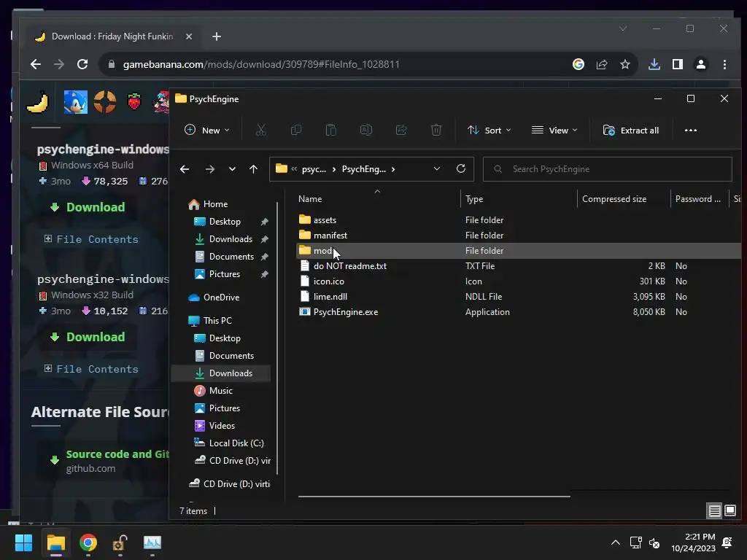Download the Windows x32 Build
Image resolution: width=747 pixels, height=560 pixels.
(x=88, y=337)
